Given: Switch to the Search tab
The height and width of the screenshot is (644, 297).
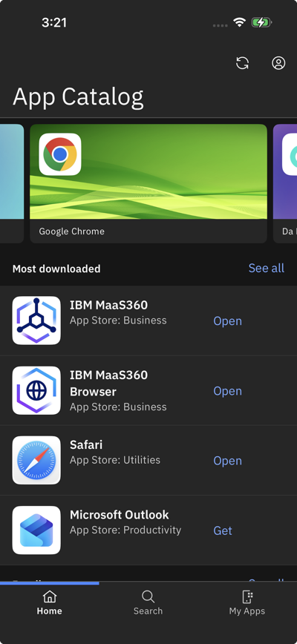Looking at the screenshot, I should tap(148, 603).
